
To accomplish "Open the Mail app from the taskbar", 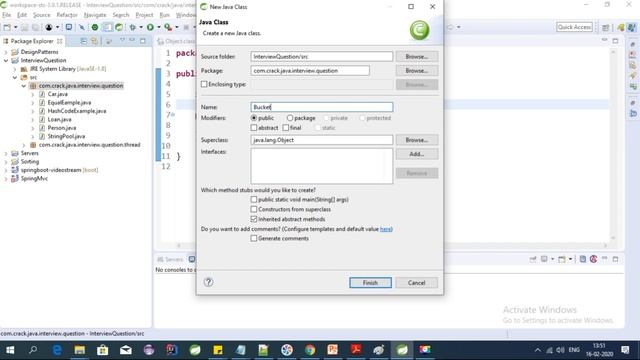I will pyautogui.click(x=126, y=350).
